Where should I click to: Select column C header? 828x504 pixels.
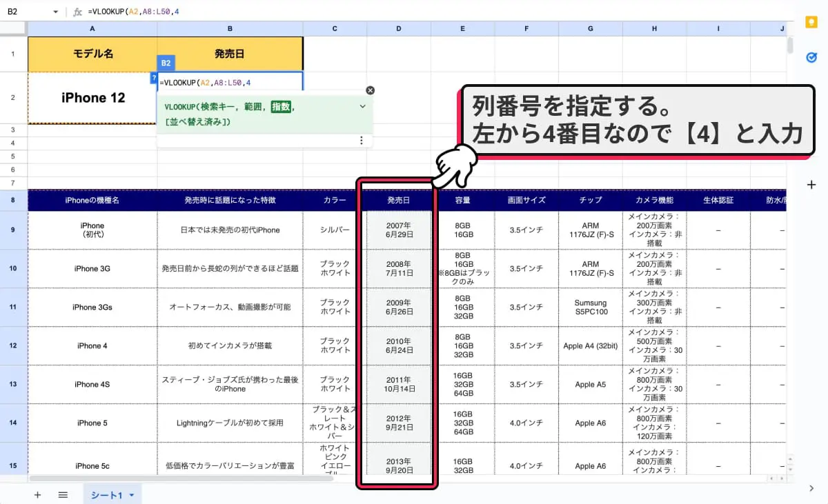335,29
